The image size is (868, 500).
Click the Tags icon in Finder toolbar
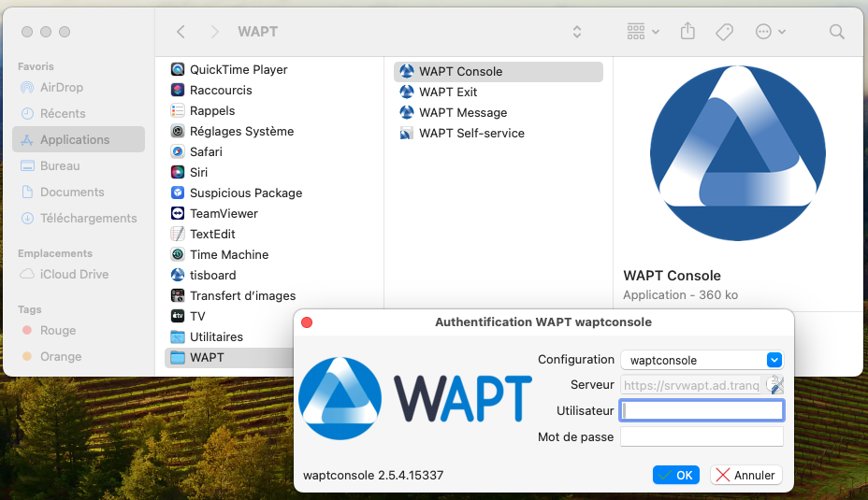pos(724,32)
